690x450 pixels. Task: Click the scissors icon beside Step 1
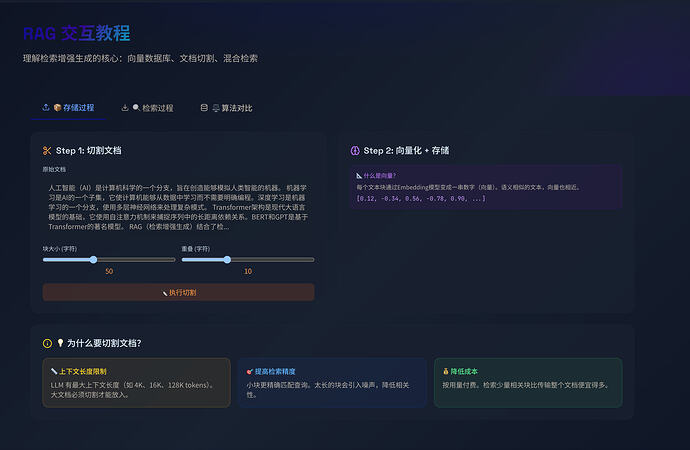47,150
